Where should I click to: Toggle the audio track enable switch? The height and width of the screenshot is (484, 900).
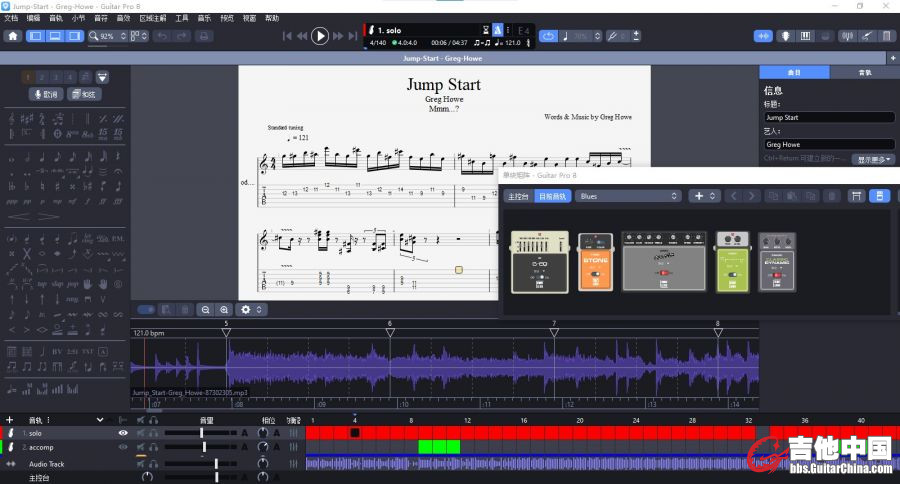pos(146,310)
